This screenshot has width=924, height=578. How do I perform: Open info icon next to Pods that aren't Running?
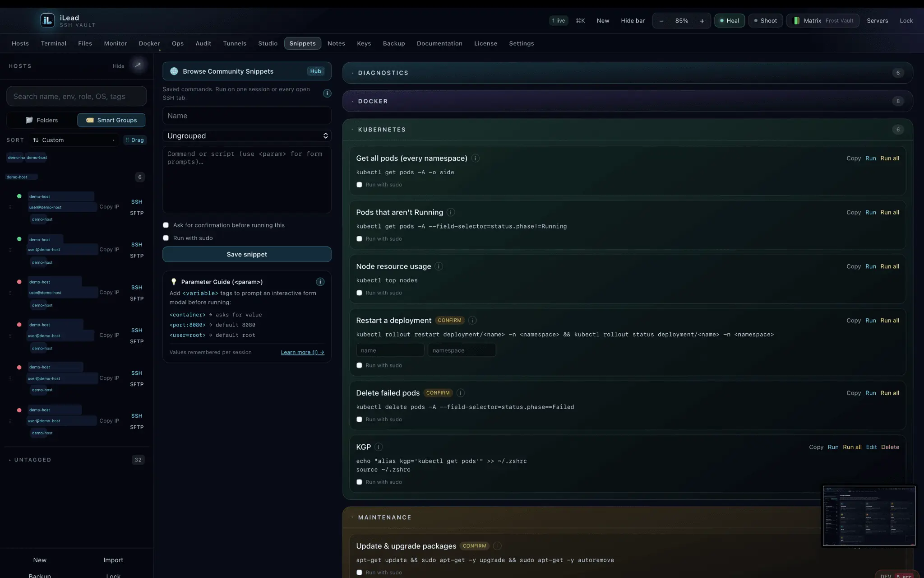click(451, 212)
